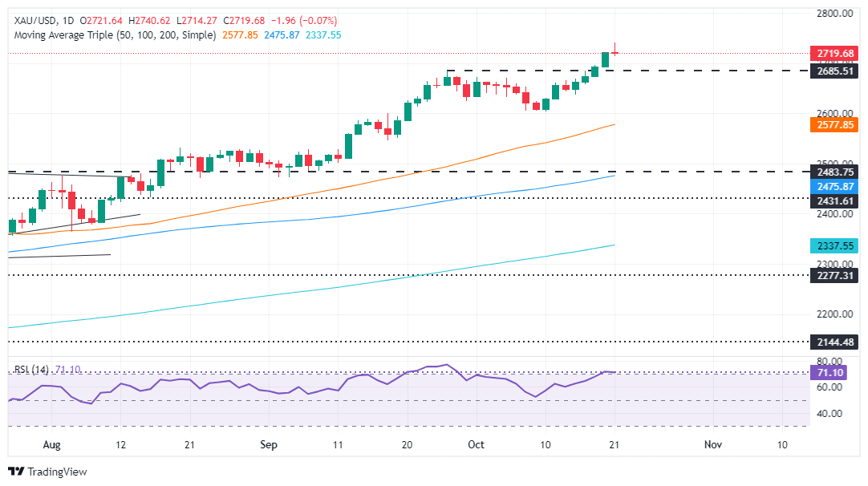Click the 2431.61 dotted level label
The height and width of the screenshot is (486, 868).
pos(835,201)
